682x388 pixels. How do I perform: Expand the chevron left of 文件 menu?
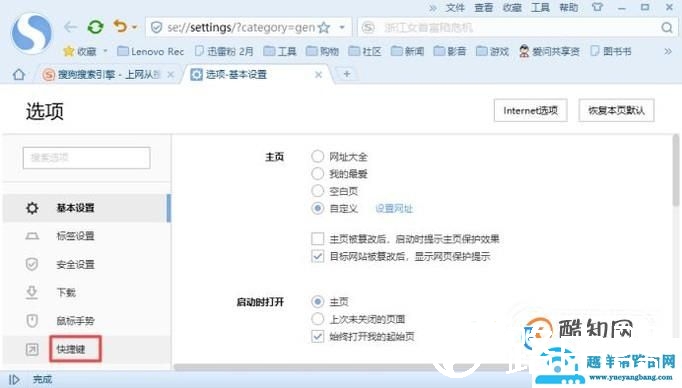433,7
